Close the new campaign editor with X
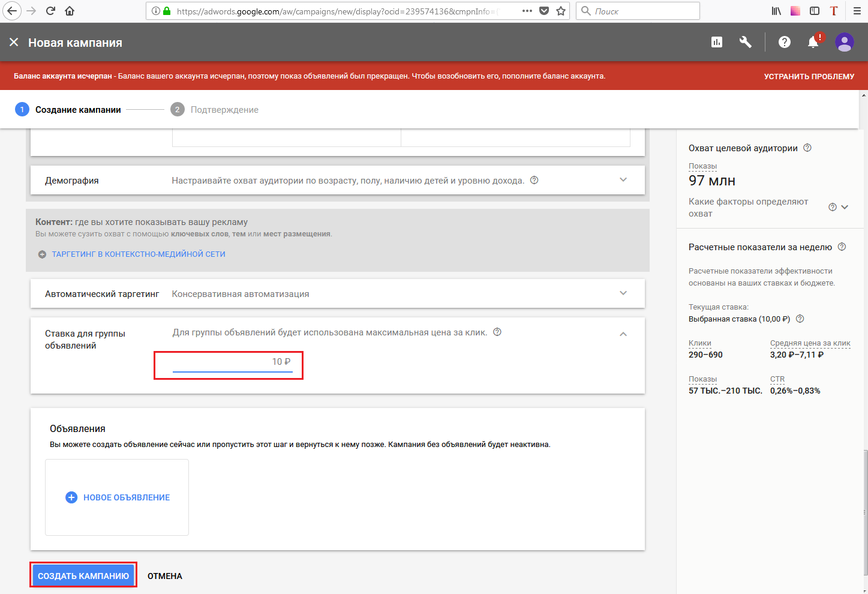868x594 pixels. point(14,42)
